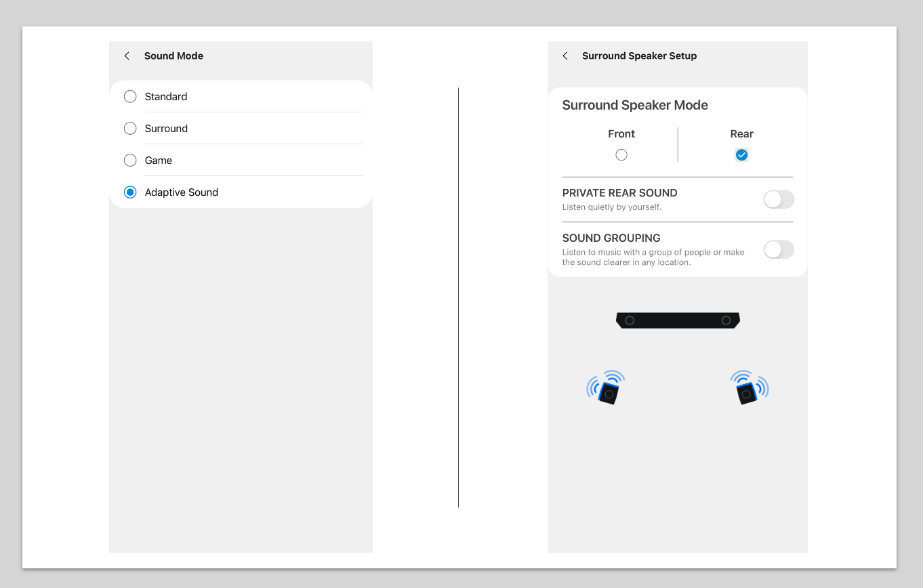923x588 pixels.
Task: Click the PRIVATE REAR SOUND label
Action: [619, 193]
